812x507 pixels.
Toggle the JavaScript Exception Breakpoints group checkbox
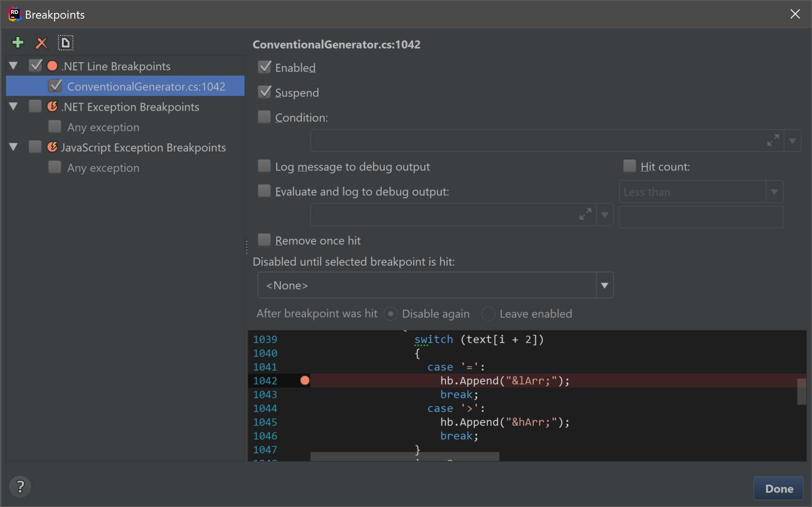(x=35, y=147)
